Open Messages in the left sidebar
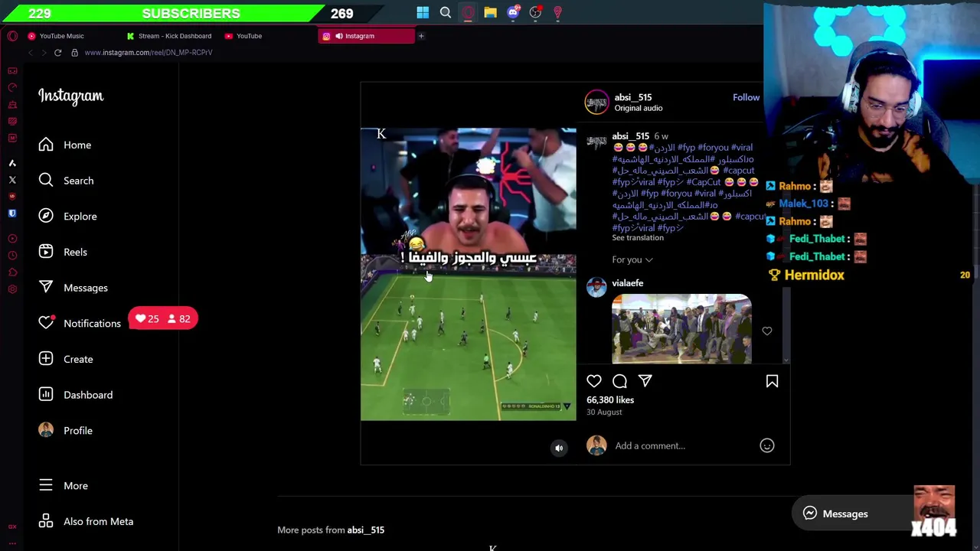This screenshot has height=551, width=980. pos(73,288)
